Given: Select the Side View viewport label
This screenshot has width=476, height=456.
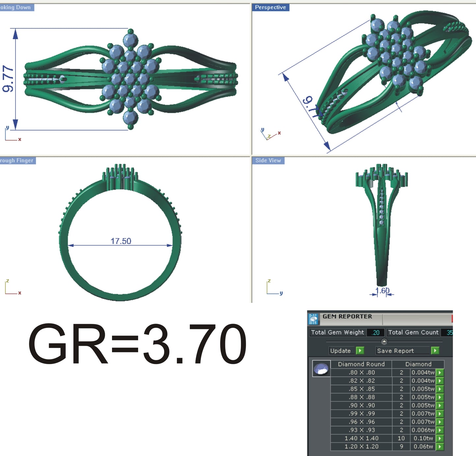Looking at the screenshot, I should coord(268,160).
